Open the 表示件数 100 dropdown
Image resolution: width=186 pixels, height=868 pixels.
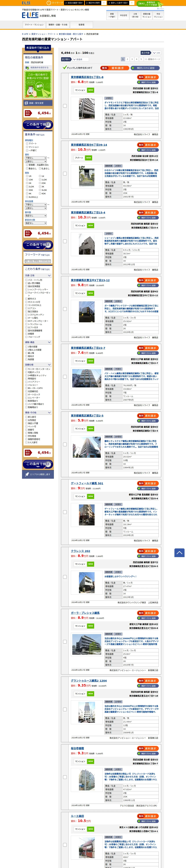[x=156, y=53]
